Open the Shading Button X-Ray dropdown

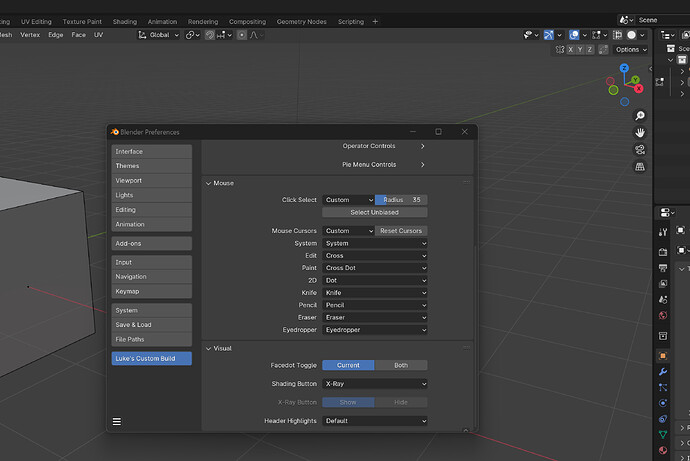click(375, 384)
